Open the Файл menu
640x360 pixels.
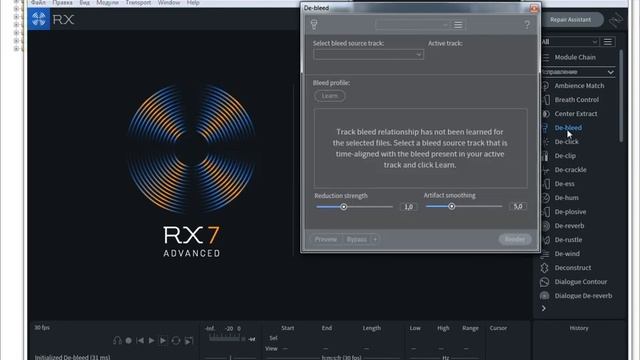click(39, 2)
